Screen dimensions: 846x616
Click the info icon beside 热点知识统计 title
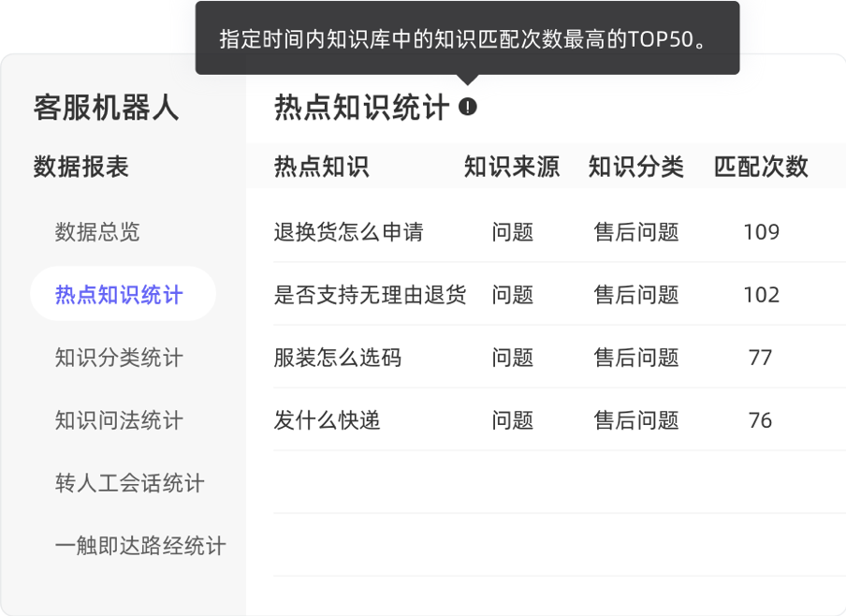point(468,108)
